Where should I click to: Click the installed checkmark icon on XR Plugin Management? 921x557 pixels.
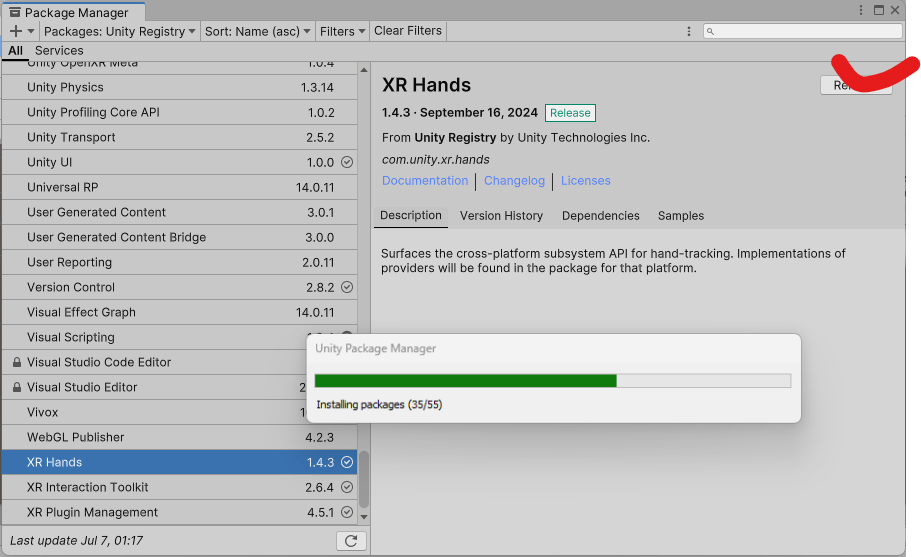[x=347, y=512]
